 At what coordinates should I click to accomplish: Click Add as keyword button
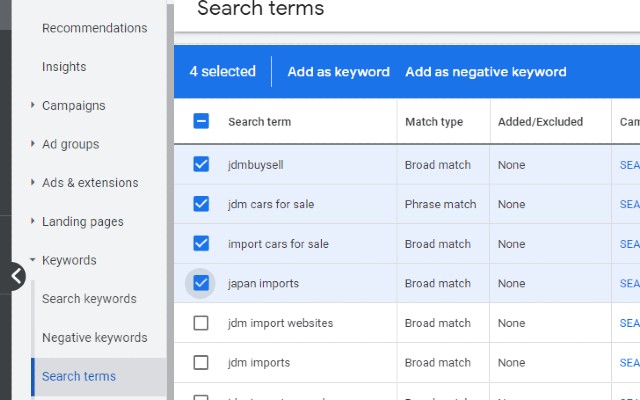[x=338, y=72]
